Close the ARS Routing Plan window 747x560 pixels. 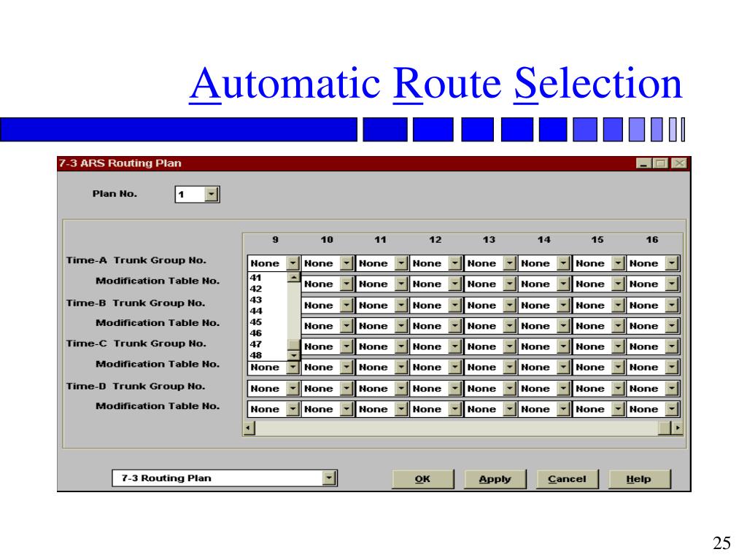click(679, 163)
